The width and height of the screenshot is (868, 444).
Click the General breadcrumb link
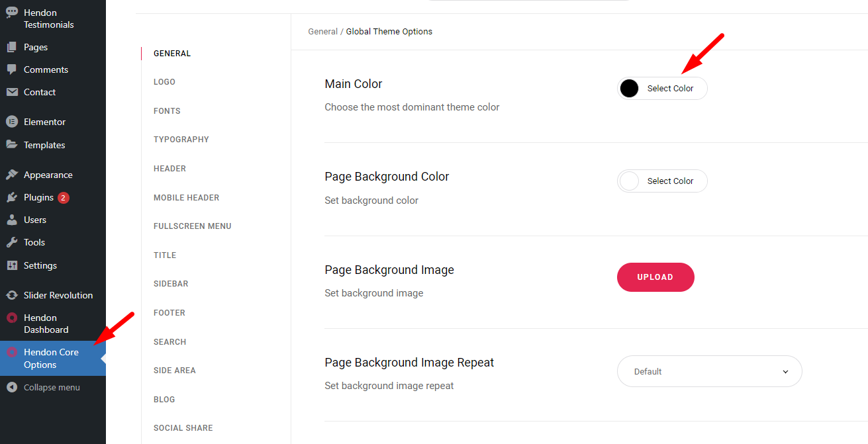click(x=323, y=31)
